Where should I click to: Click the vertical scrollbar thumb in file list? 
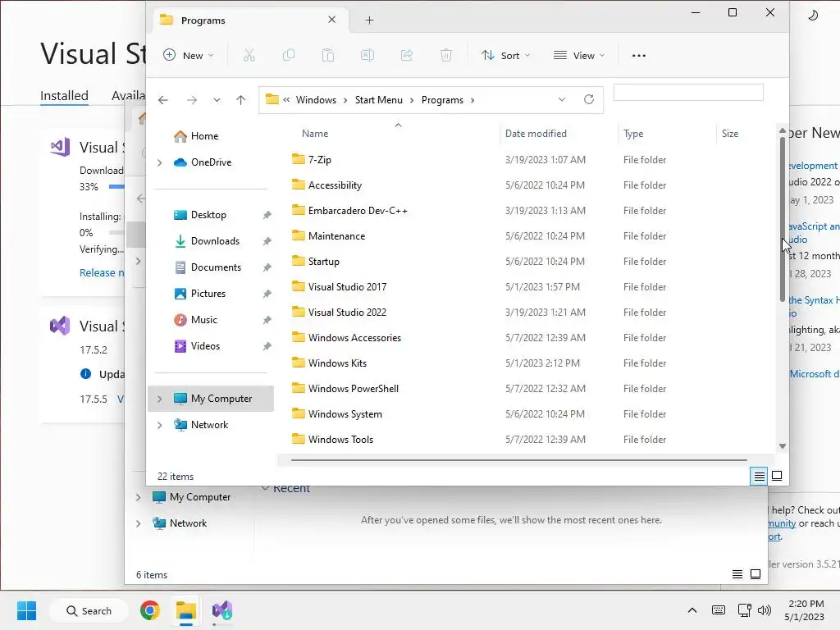pos(782,220)
